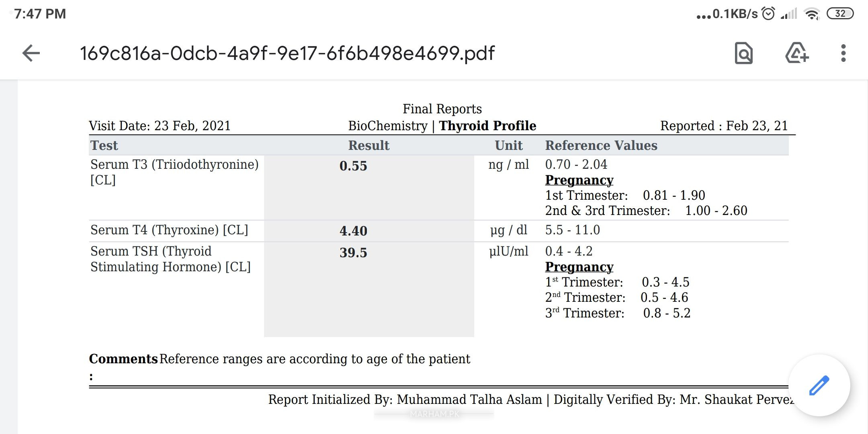Tap the Wi-Fi status icon
Viewport: 868px width, 434px height.
(812, 14)
